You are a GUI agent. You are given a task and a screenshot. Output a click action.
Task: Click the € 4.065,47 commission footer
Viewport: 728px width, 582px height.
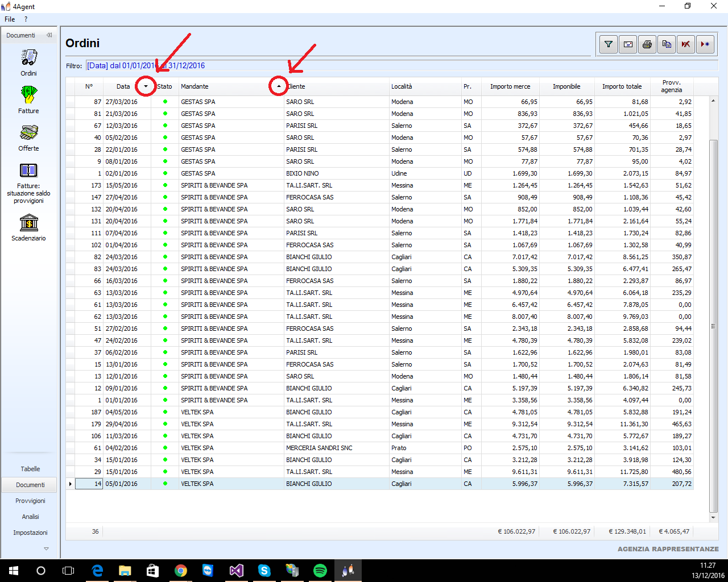pyautogui.click(x=674, y=531)
